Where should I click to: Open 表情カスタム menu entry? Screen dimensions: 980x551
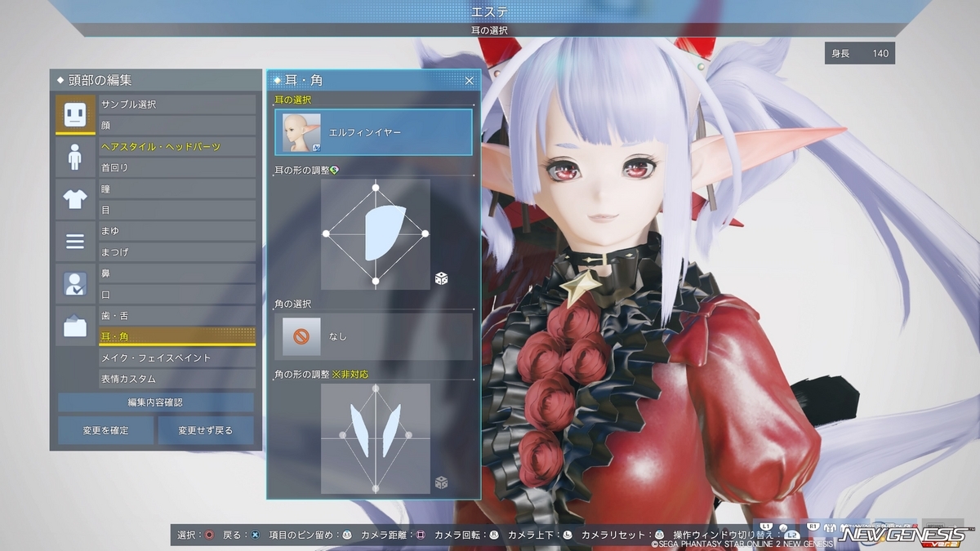(177, 379)
